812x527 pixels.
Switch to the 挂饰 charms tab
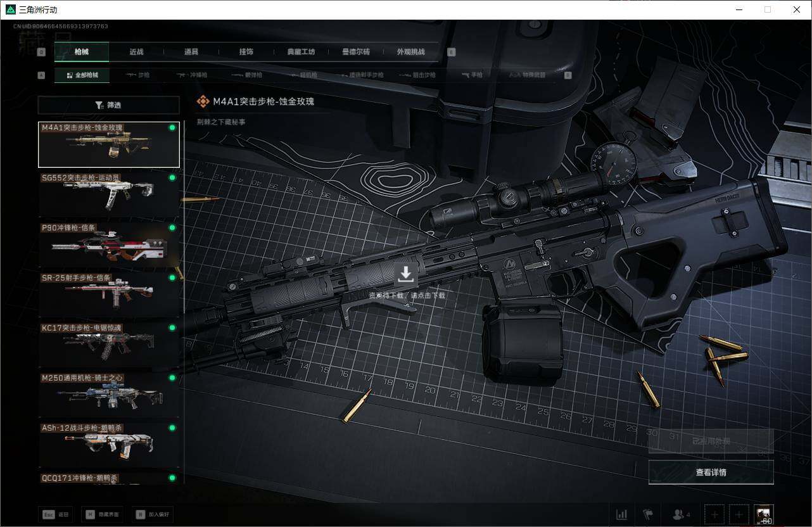[x=246, y=52]
